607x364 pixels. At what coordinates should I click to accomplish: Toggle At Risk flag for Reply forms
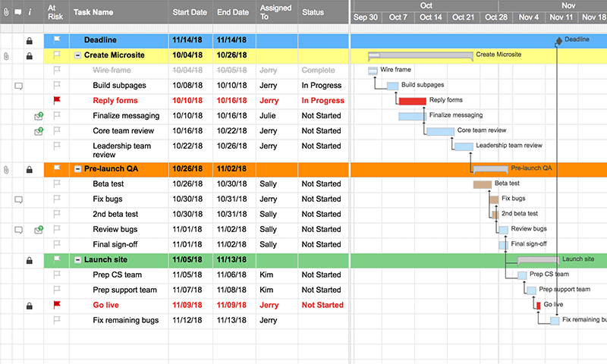[57, 100]
